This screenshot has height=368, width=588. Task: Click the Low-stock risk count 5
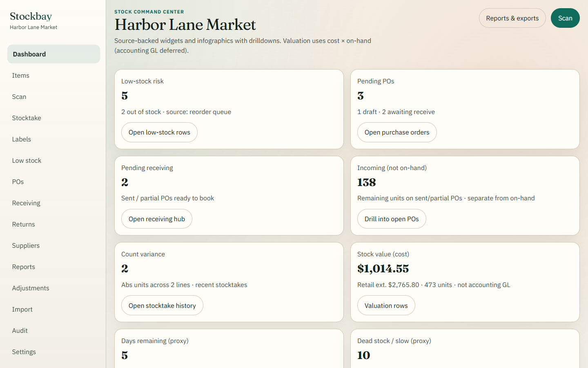(125, 96)
